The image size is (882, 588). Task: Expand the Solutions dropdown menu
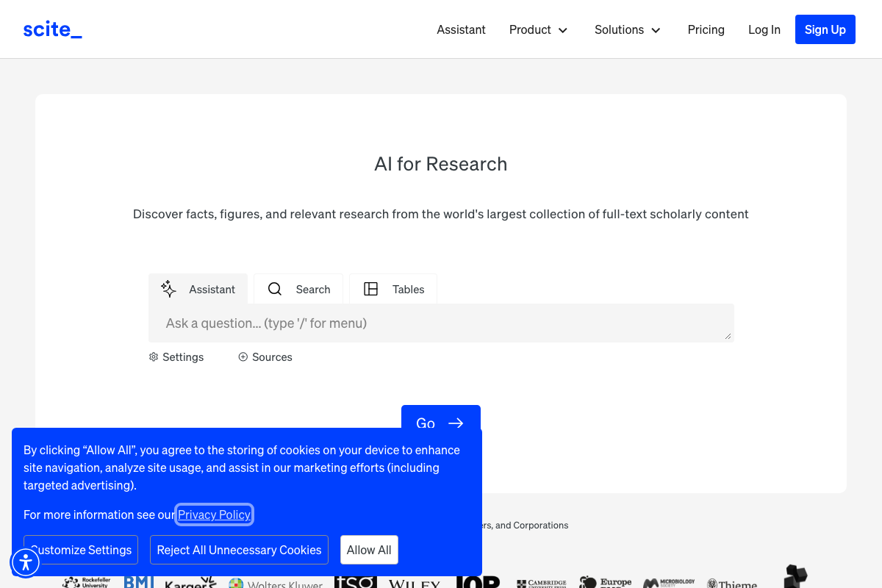(x=628, y=29)
